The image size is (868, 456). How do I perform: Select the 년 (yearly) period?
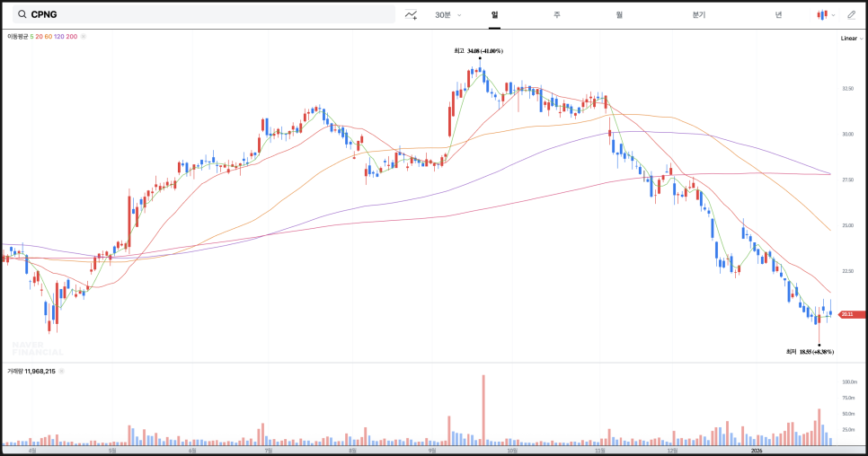coord(778,14)
